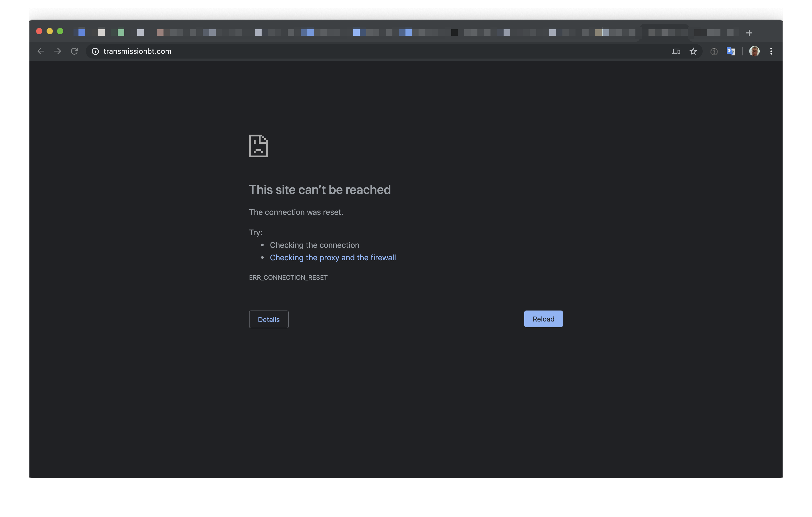Click the heading 'This site can't be reached'

pos(320,190)
